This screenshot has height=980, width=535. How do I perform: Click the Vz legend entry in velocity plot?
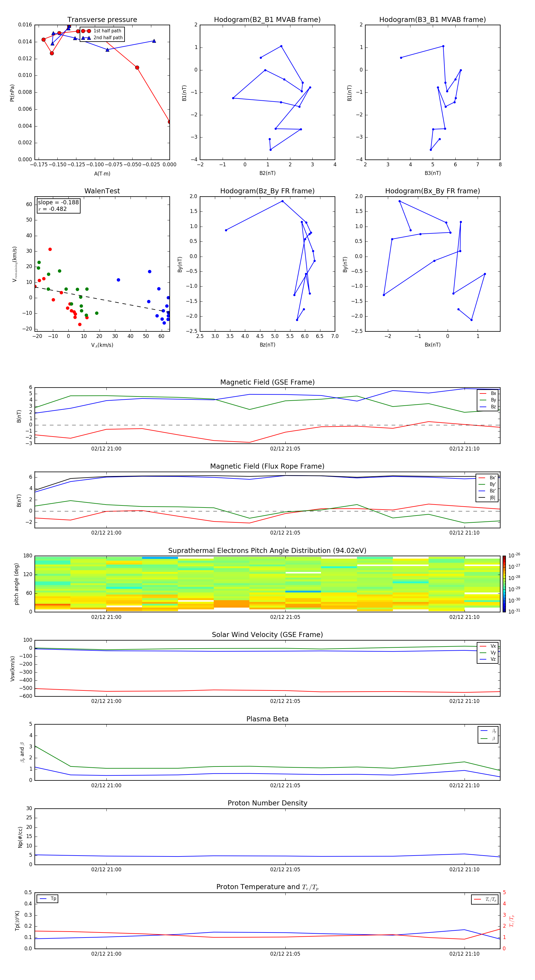click(488, 659)
